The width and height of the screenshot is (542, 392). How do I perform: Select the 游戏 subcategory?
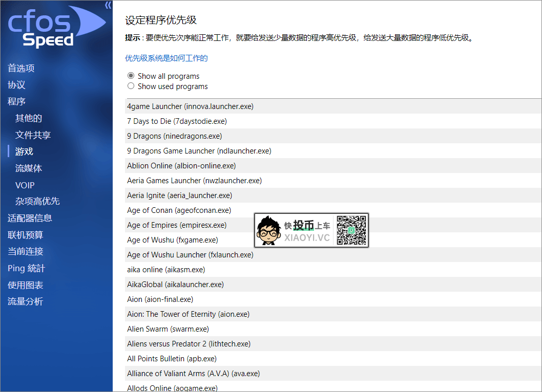point(24,151)
